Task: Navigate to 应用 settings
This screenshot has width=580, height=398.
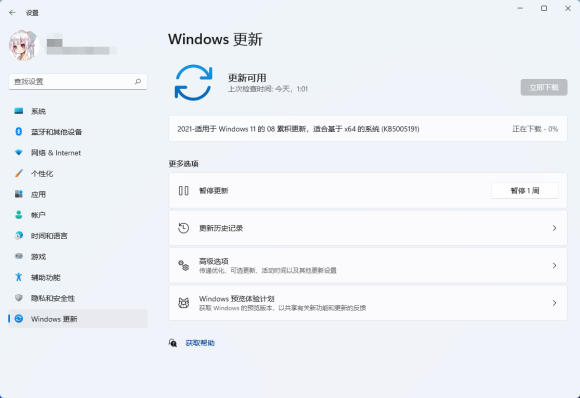Action: coord(78,194)
